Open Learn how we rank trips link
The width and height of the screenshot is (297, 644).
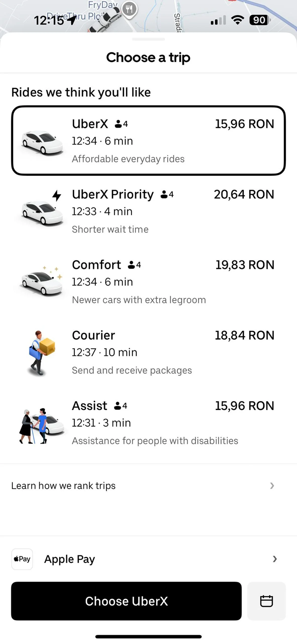[x=63, y=486]
